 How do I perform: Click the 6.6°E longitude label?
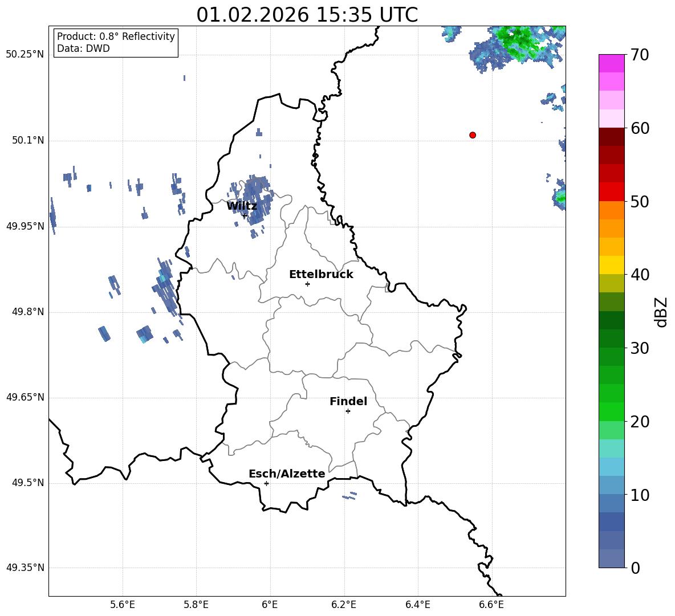click(x=491, y=605)
